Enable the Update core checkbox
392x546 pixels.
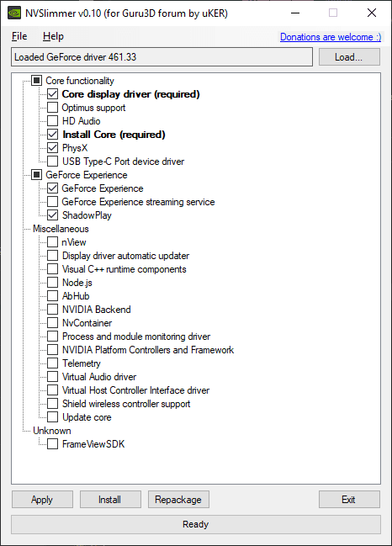click(52, 417)
